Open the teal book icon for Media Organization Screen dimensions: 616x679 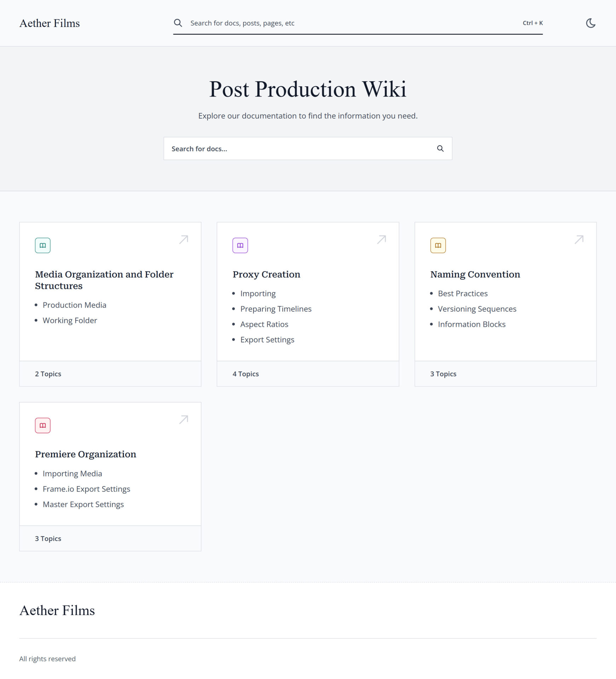tap(43, 245)
